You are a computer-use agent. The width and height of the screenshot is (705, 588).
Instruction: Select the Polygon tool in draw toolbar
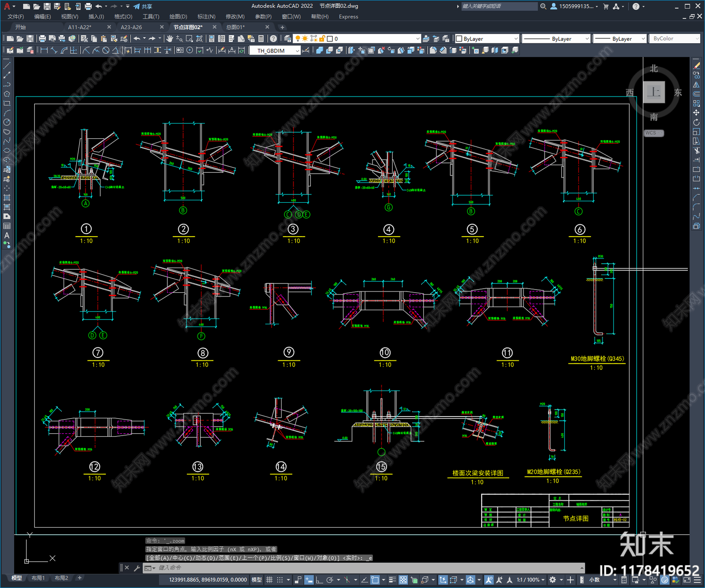point(7,94)
